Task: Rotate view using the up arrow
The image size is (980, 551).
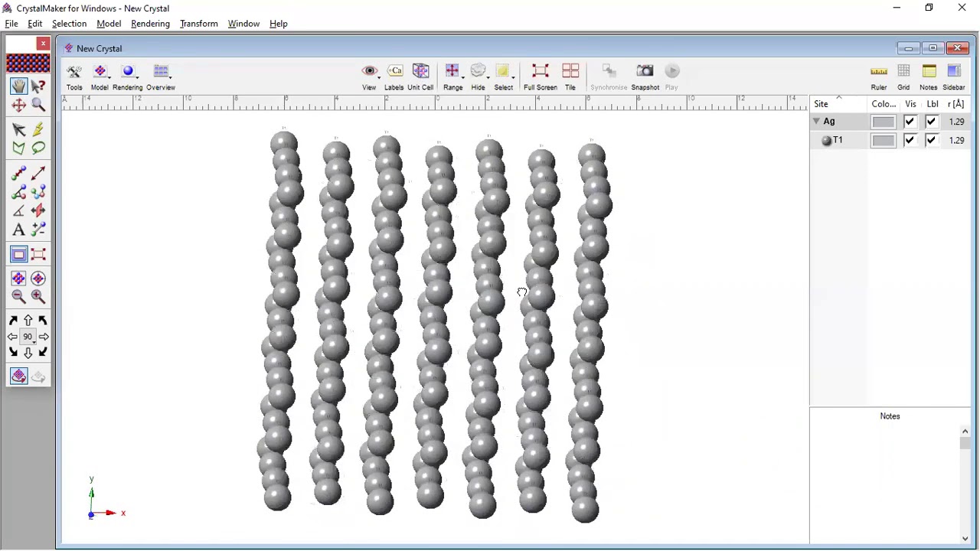Action: click(28, 321)
